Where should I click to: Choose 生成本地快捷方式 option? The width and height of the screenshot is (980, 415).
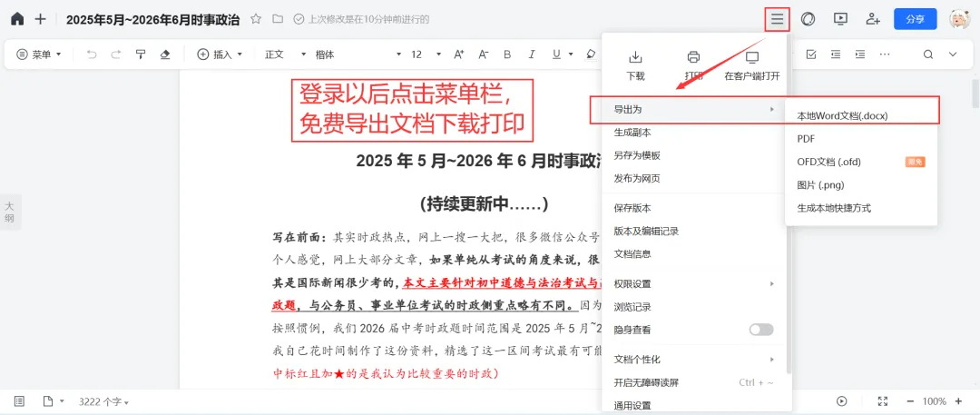(861, 208)
